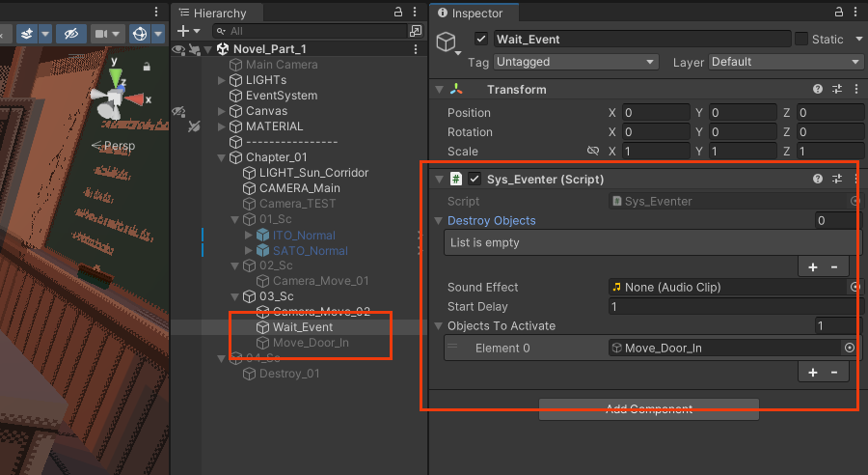Open the Tag dropdown showing Untagged
868x475 pixels.
[x=576, y=62]
